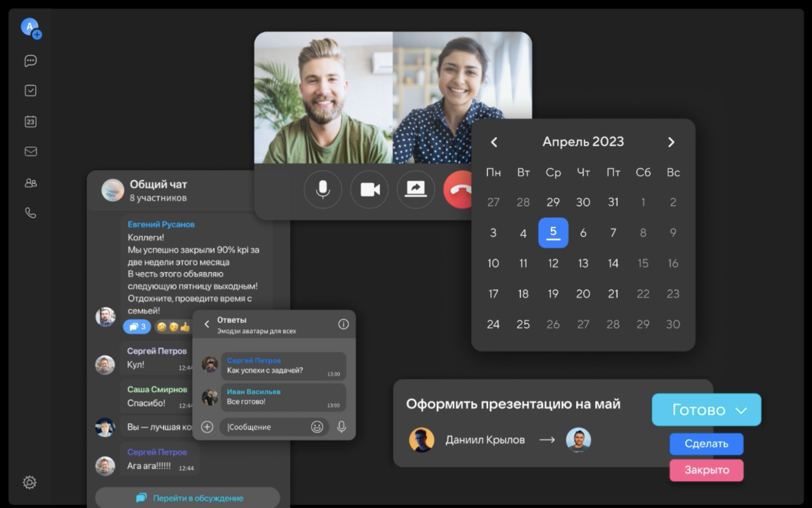End the call with red hang-up button
This screenshot has height=508, width=812.
pyautogui.click(x=459, y=189)
